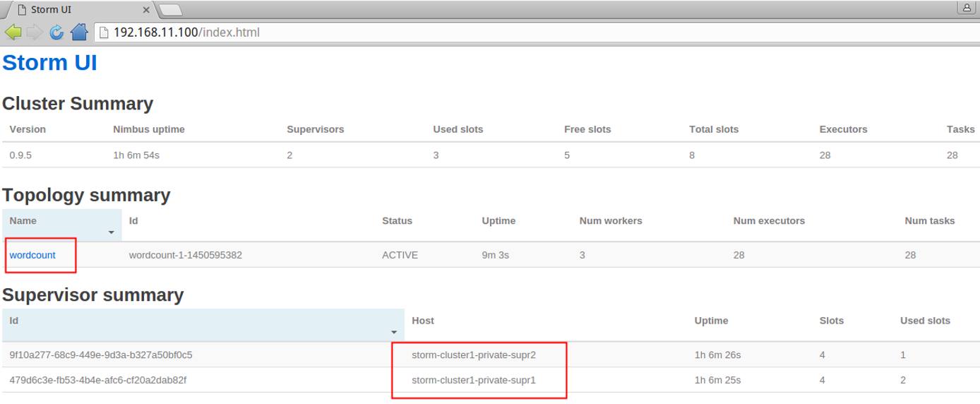
Task: Go to the browser home icon
Action: 79,32
